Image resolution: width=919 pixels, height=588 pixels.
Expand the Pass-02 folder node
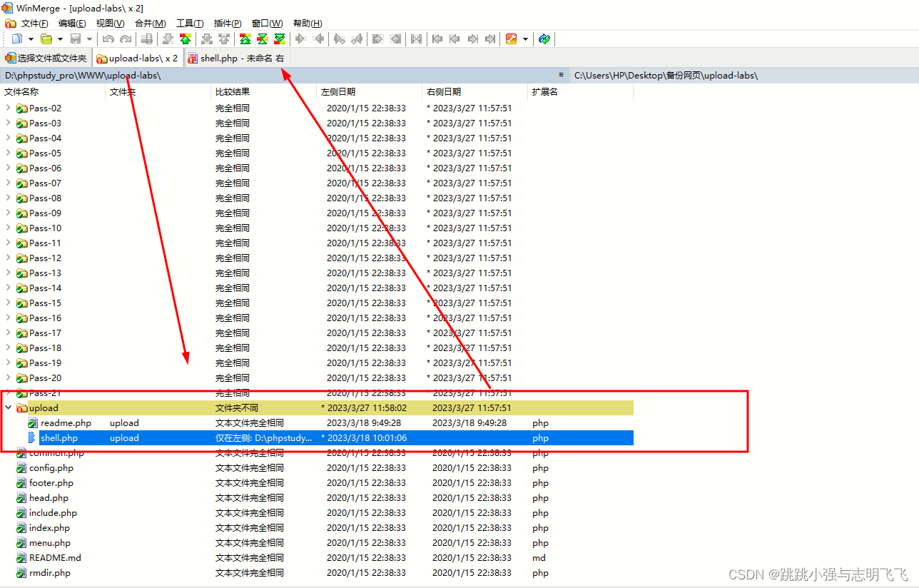[x=9, y=108]
